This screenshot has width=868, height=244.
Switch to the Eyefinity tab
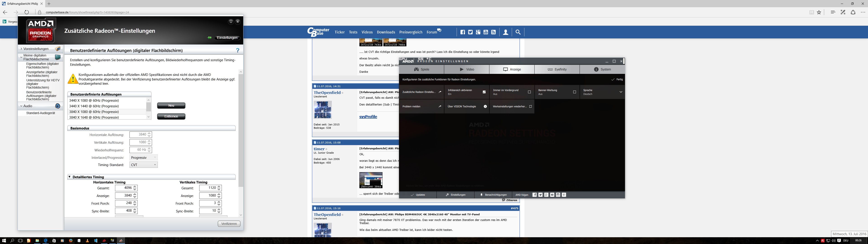coord(557,69)
